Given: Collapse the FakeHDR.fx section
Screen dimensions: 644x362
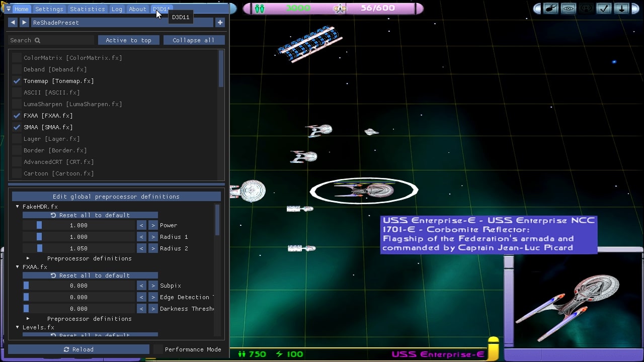Looking at the screenshot, I should 17,207.
